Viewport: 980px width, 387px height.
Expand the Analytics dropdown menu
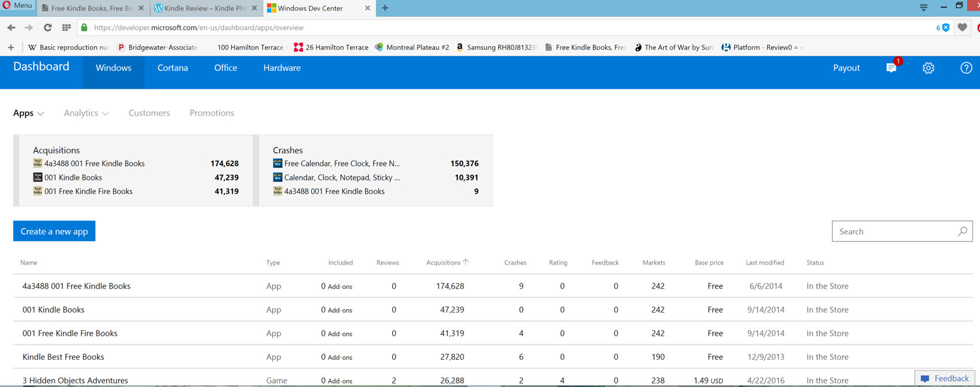(x=86, y=113)
